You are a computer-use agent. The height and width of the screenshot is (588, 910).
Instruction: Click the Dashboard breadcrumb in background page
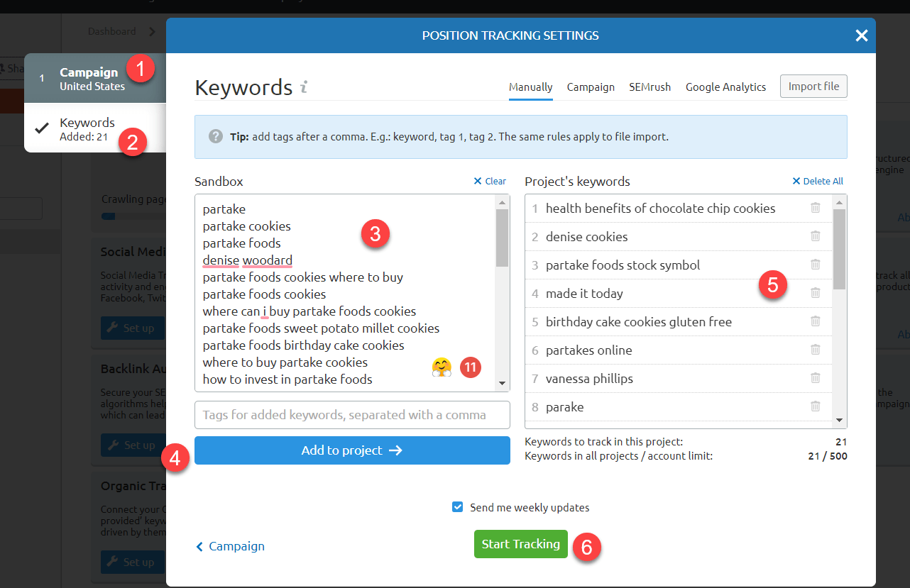[111, 31]
